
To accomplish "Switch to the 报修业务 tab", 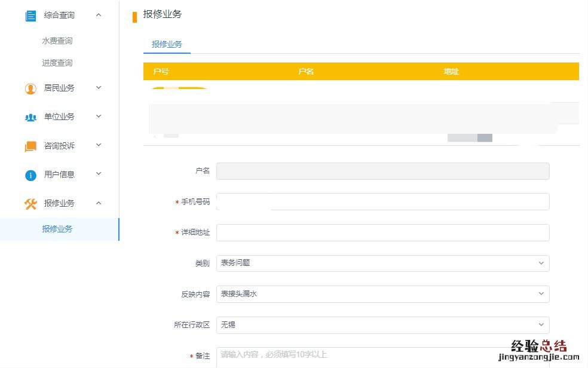I will click(167, 45).
